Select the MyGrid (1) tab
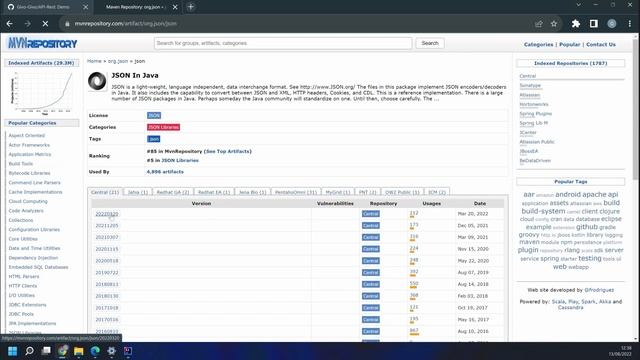This screenshot has width=640, height=360. [338, 192]
